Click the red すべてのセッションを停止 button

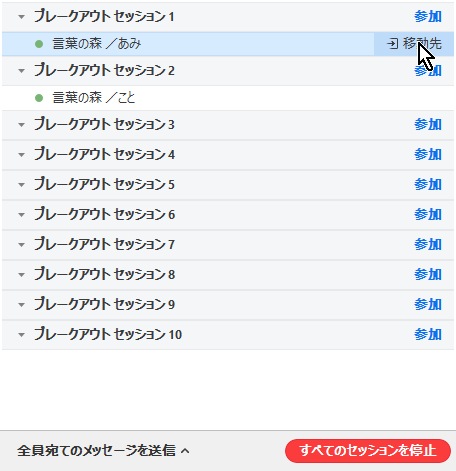coord(368,451)
